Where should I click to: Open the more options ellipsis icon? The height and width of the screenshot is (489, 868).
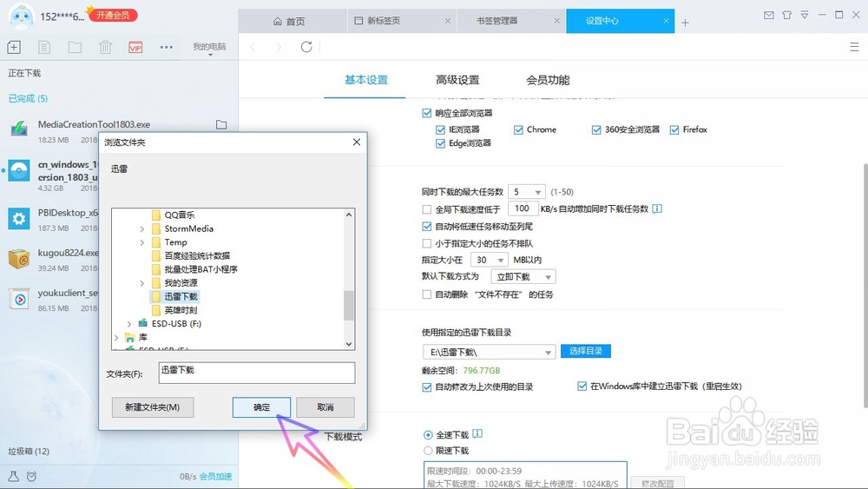pyautogui.click(x=166, y=47)
